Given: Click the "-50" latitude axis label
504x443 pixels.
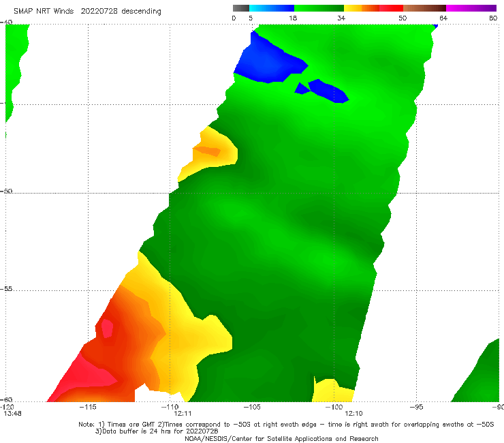Looking at the screenshot, I should pos(6,191).
